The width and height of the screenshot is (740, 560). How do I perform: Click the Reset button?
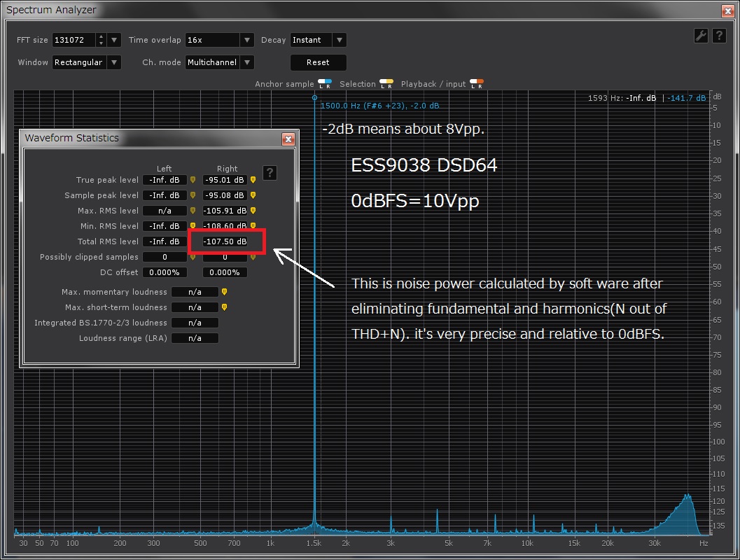coord(318,62)
